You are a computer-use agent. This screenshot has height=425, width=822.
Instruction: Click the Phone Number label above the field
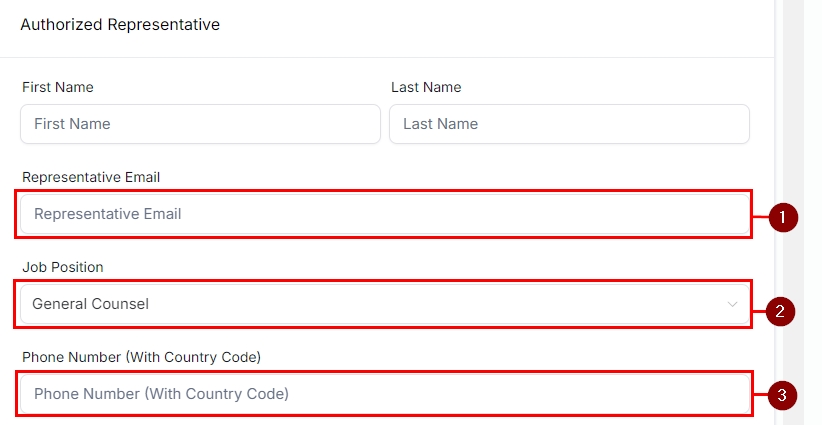[141, 357]
